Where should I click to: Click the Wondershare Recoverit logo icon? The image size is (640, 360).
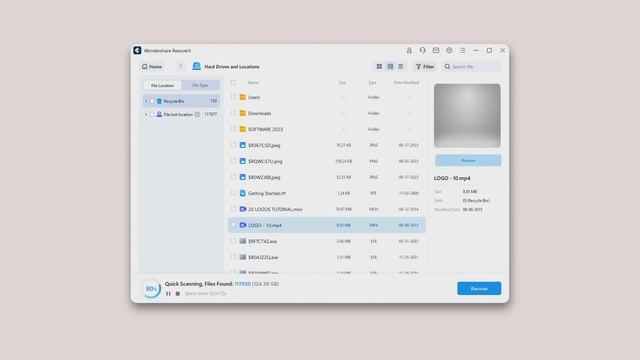(137, 50)
